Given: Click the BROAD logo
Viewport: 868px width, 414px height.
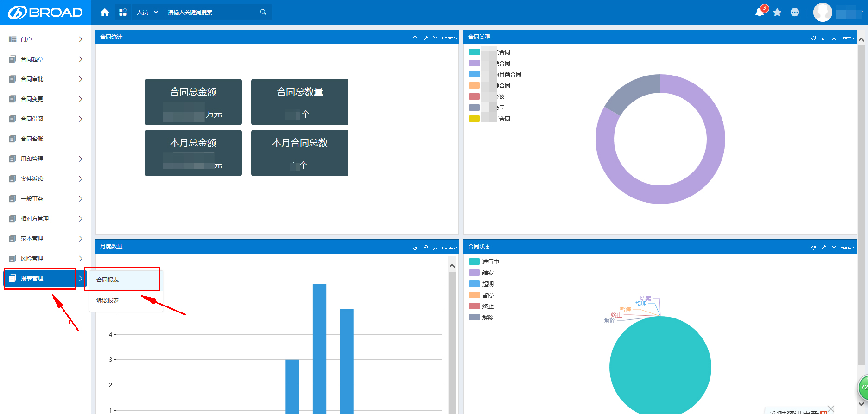Looking at the screenshot, I should point(45,13).
